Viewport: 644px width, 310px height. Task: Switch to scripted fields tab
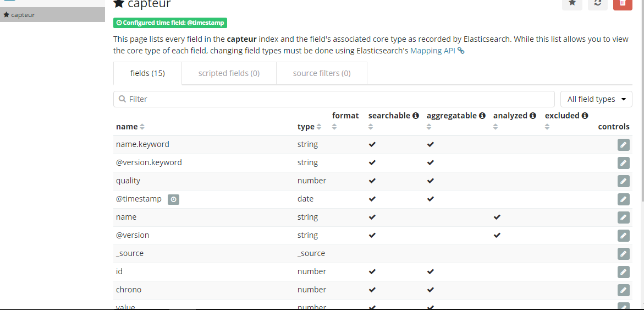click(x=229, y=73)
